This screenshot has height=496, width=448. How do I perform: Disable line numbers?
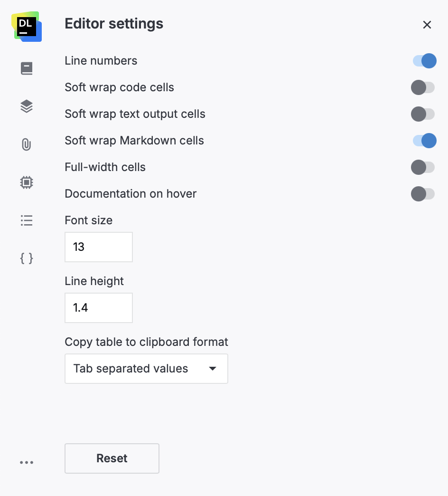pyautogui.click(x=423, y=61)
